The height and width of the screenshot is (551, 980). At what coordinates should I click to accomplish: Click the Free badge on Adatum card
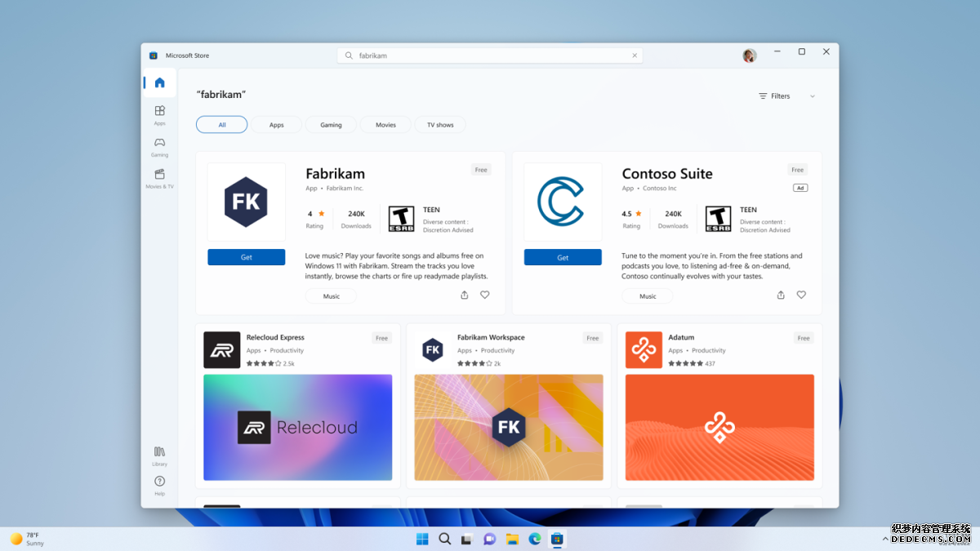pos(804,338)
